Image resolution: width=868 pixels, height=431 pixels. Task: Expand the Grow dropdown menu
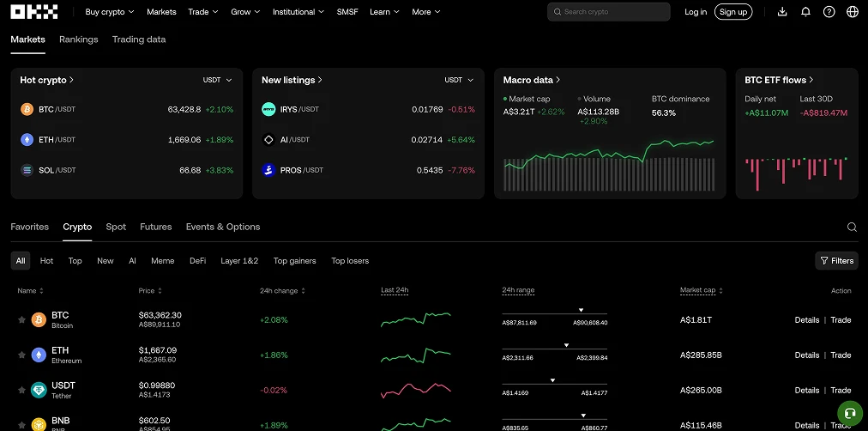coord(245,12)
